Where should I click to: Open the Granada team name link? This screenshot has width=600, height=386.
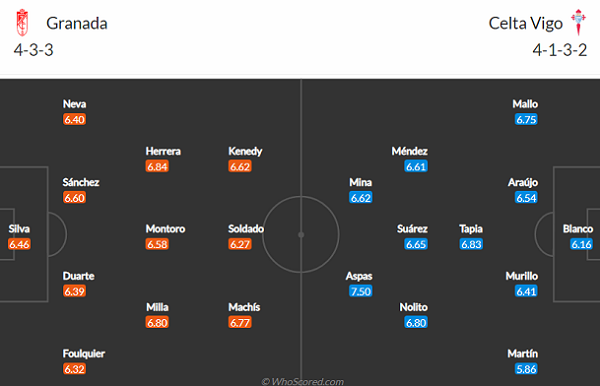(x=77, y=23)
